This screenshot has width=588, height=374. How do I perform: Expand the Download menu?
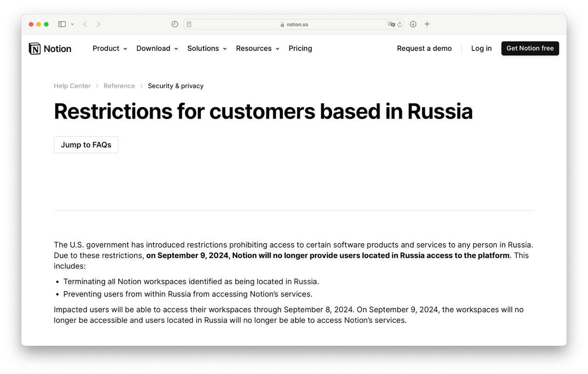157,48
